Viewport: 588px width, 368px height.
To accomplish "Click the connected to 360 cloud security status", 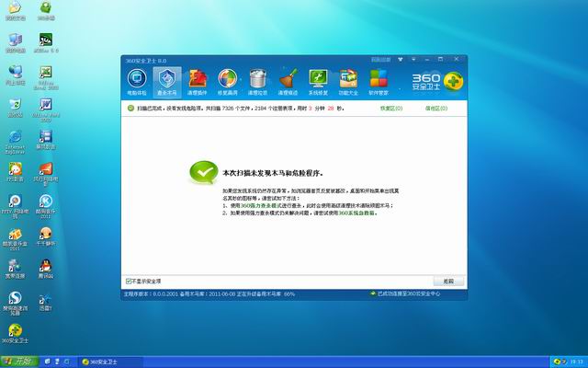I will tap(405, 293).
